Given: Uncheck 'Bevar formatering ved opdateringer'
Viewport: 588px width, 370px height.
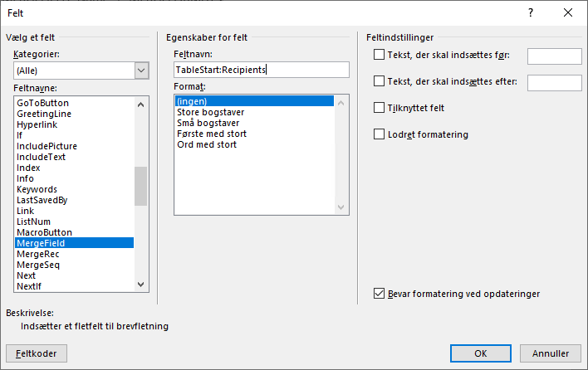Looking at the screenshot, I should [x=379, y=293].
